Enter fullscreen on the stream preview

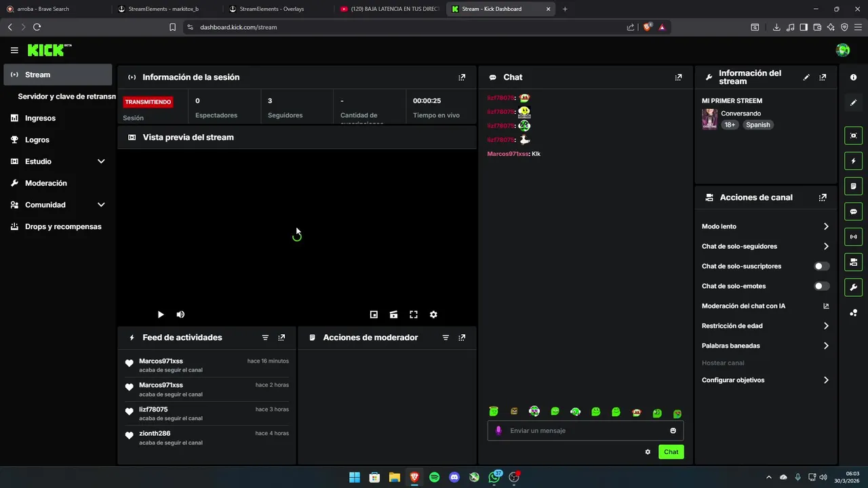[414, 314]
